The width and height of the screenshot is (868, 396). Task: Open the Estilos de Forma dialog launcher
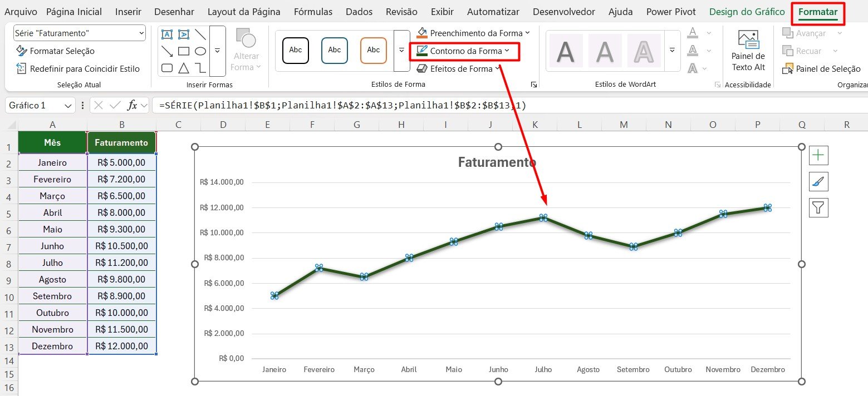534,85
